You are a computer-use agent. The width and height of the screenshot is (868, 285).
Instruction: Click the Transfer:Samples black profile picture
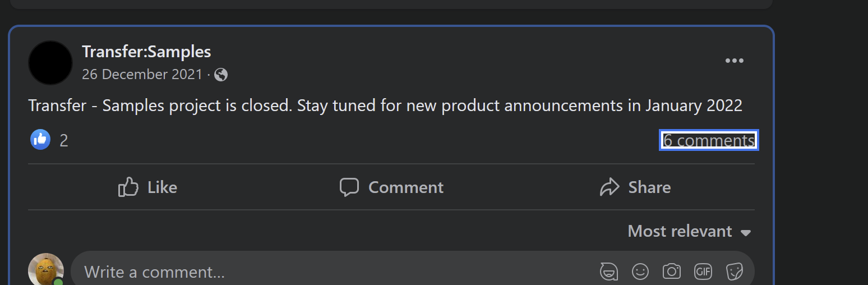(x=50, y=63)
